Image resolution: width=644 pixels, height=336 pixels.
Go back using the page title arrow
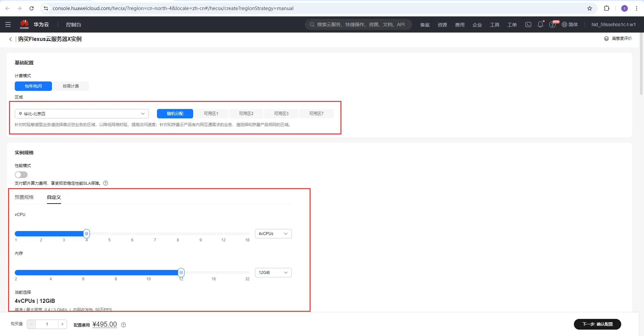(x=10, y=39)
